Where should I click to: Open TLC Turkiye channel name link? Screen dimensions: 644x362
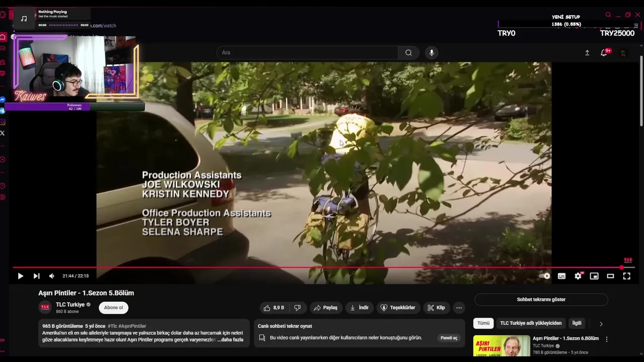(70, 305)
